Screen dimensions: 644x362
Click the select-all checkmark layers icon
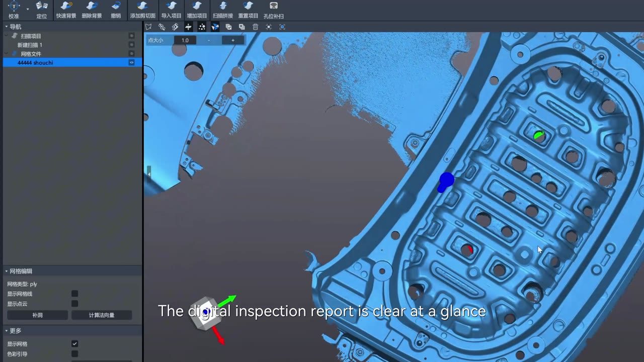(228, 27)
